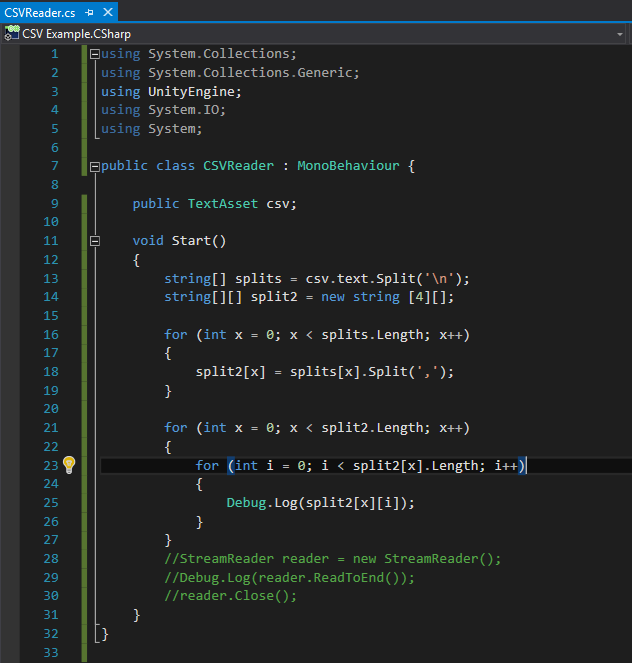Click the C# project icon beside CSV Example.CSharp
Viewport: 632px width, 663px height.
click(11, 33)
